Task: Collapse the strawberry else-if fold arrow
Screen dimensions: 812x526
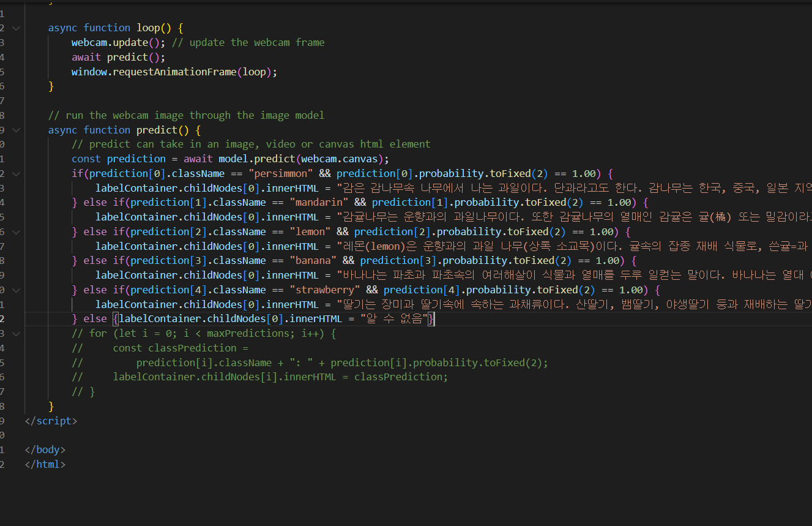Action: (16, 289)
